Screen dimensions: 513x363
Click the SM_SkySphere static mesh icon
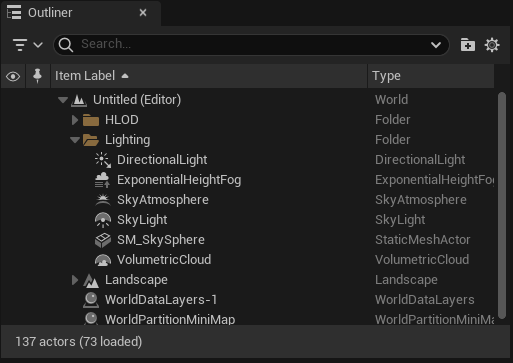click(x=103, y=240)
